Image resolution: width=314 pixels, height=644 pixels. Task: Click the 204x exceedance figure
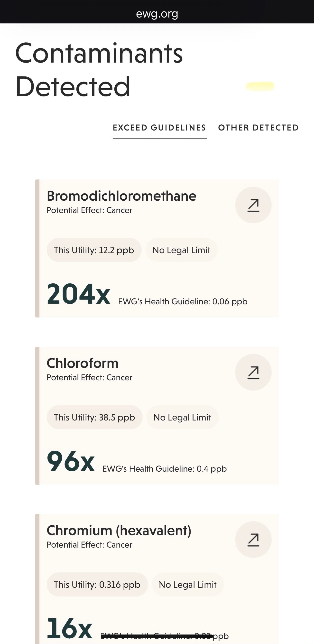78,294
